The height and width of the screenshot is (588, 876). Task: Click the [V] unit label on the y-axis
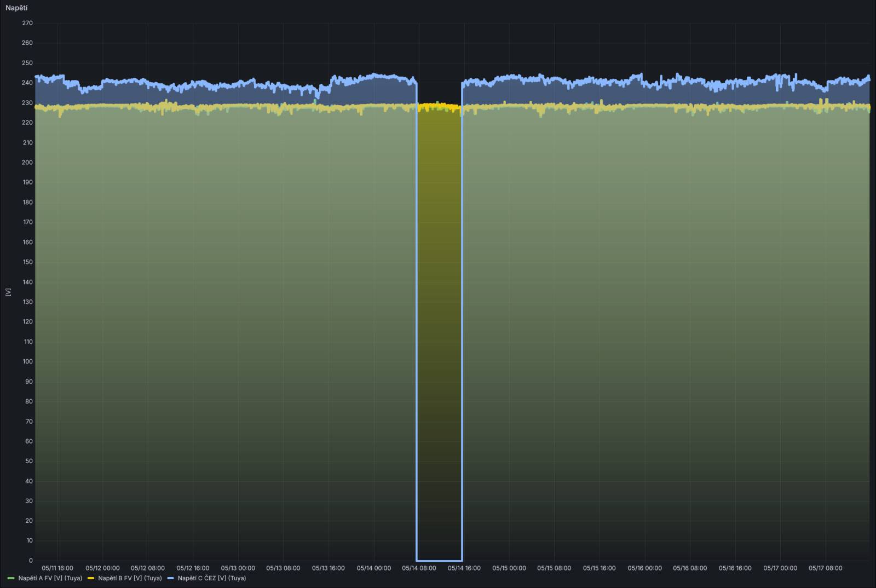point(8,292)
